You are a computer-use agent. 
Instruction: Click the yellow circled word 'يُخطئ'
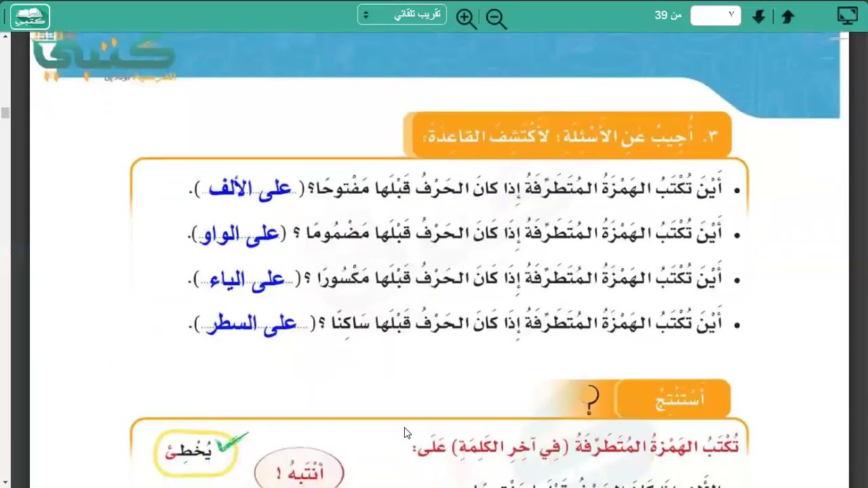195,453
